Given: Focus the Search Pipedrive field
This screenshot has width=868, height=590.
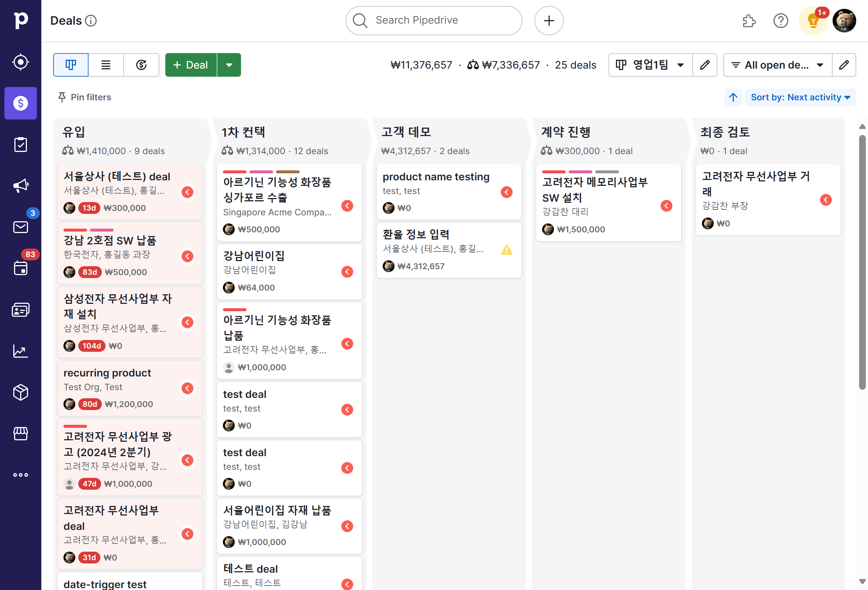Looking at the screenshot, I should (x=434, y=21).
